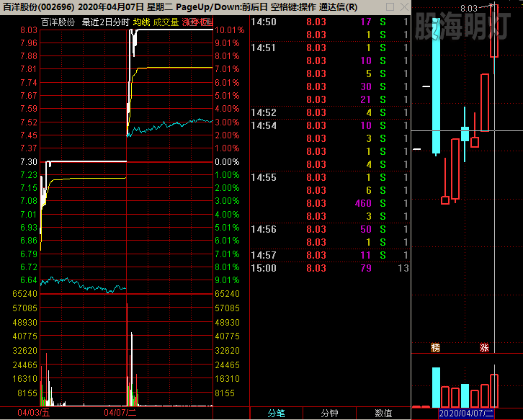Switch to the 分笔 tab
The image size is (523, 420).
(276, 414)
